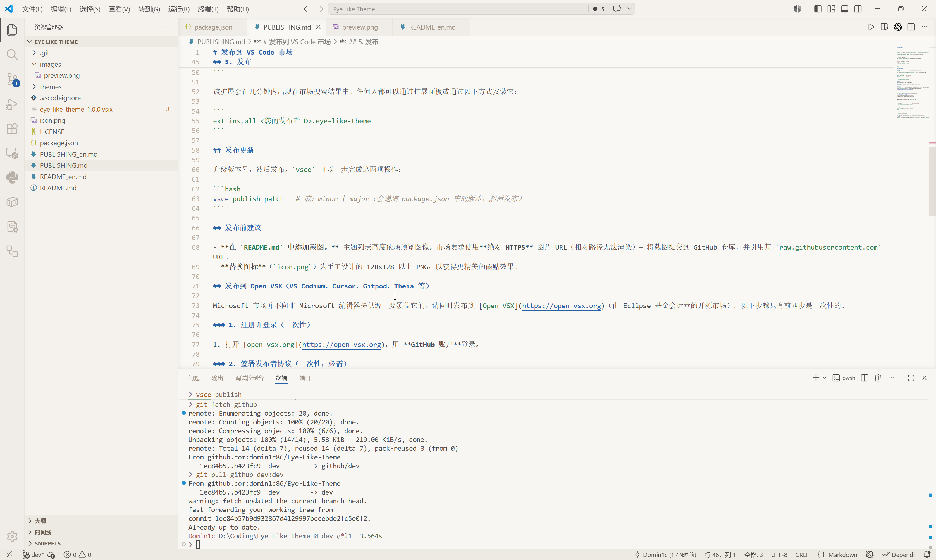Open notifications bell in status bar

927,554
